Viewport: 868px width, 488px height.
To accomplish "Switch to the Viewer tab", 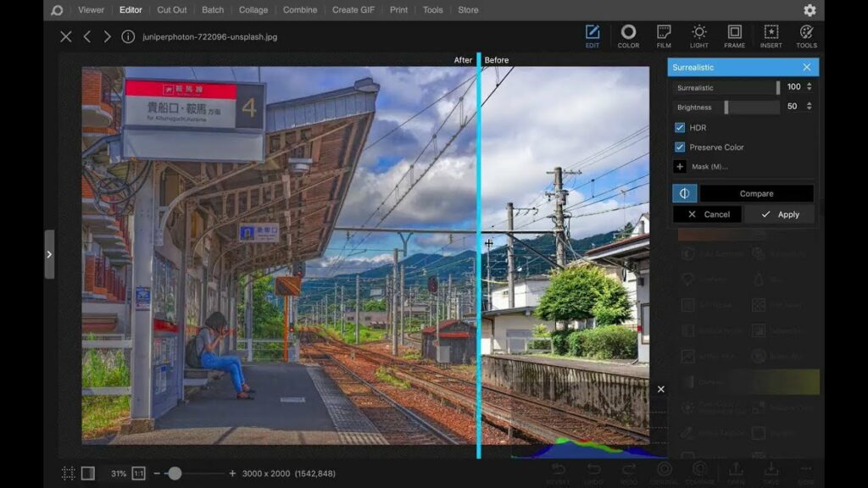I will coord(91,10).
